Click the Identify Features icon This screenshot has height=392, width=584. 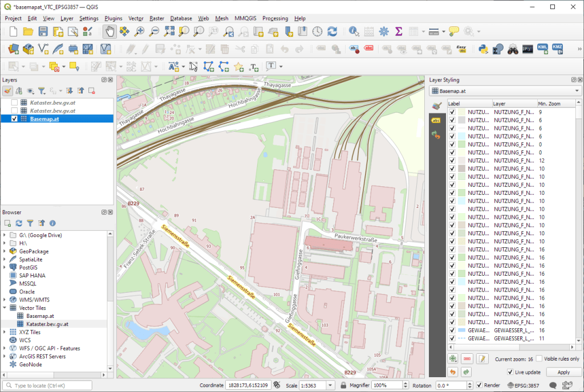(x=354, y=32)
